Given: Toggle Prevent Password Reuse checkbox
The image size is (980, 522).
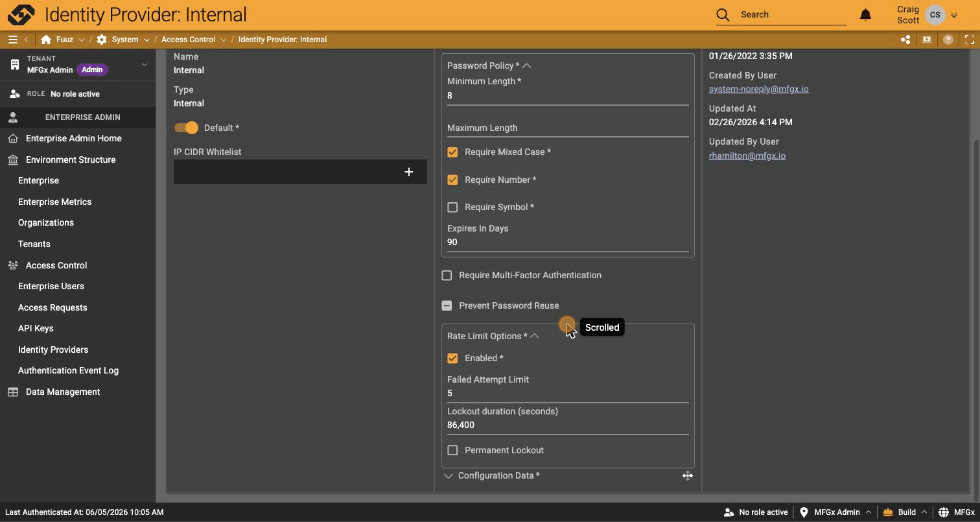Looking at the screenshot, I should coord(447,305).
